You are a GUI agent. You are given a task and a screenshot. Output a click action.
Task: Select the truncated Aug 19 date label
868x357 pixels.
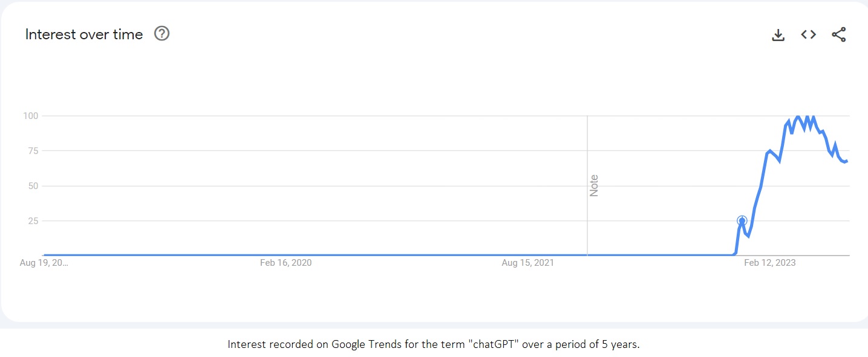click(44, 263)
